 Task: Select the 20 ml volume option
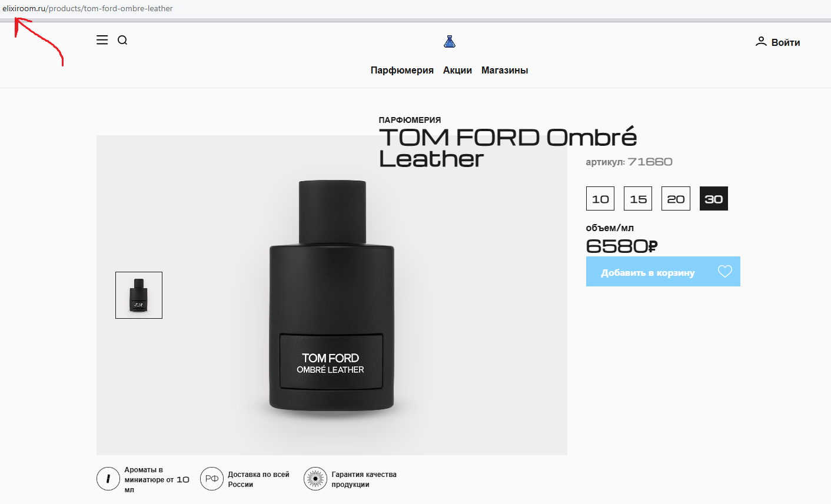tap(676, 199)
